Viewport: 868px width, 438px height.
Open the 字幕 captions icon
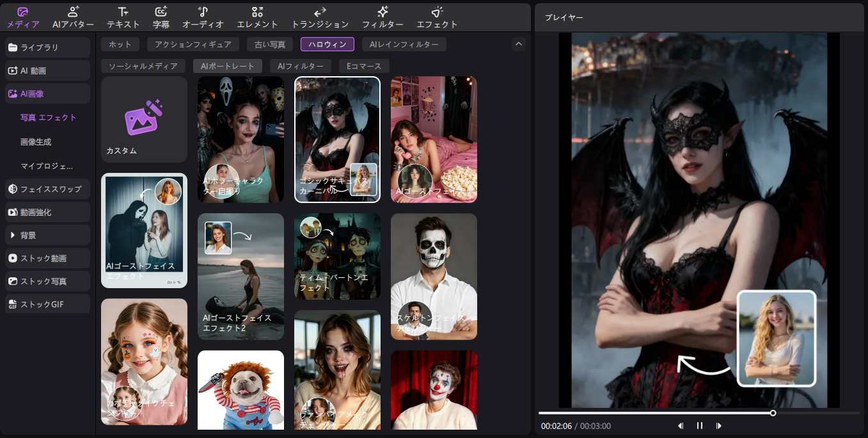point(161,12)
